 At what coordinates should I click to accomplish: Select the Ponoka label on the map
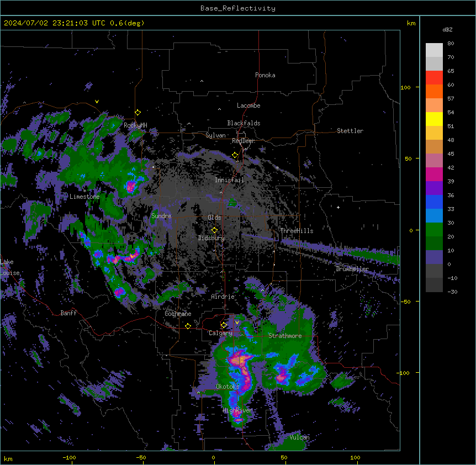click(265, 75)
